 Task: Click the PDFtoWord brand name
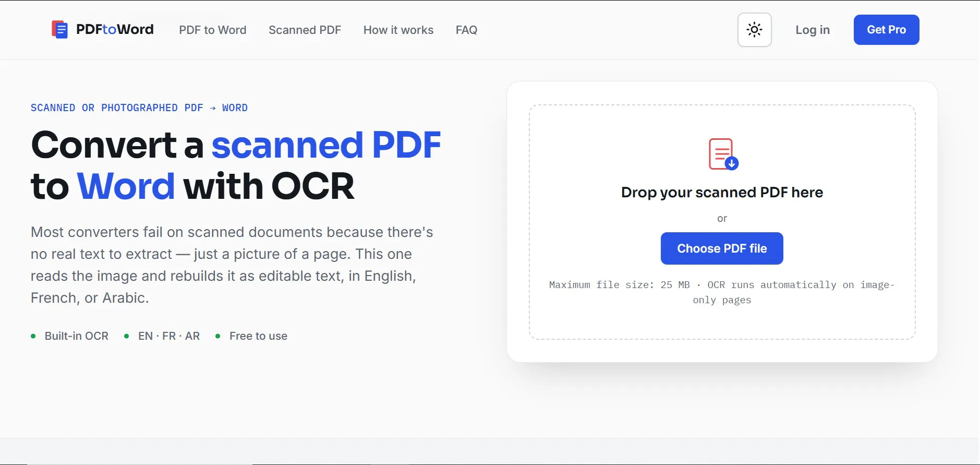115,29
